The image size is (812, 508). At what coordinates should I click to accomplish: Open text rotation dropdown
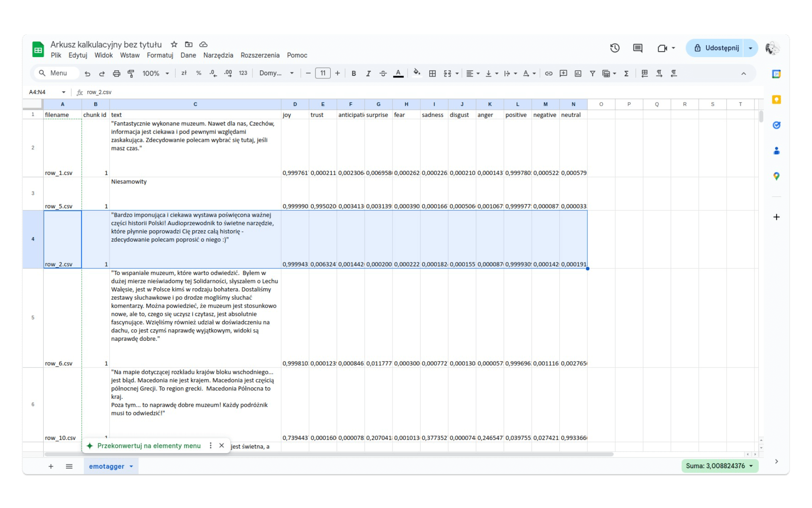529,74
